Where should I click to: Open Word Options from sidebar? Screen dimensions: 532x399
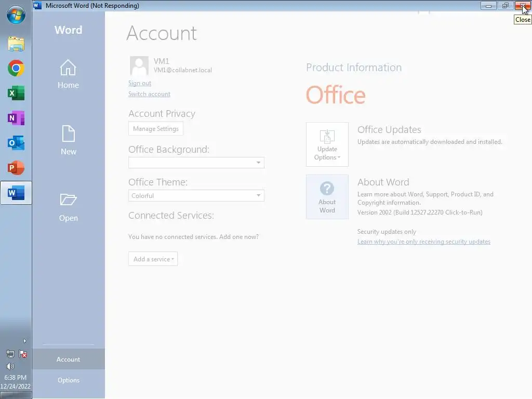pyautogui.click(x=68, y=380)
